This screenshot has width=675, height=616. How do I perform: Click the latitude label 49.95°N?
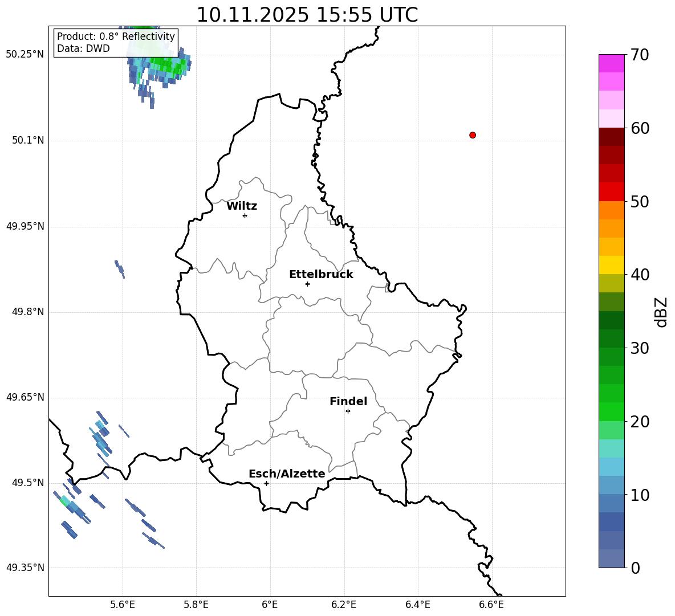(25, 226)
